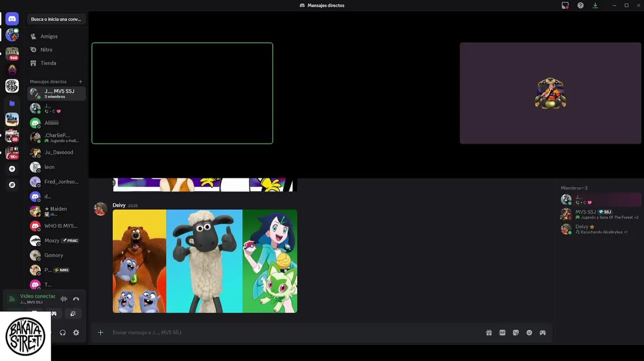644x361 pixels.
Task: Open DM 'WHO IS MYS...'
Action: click(x=56, y=226)
